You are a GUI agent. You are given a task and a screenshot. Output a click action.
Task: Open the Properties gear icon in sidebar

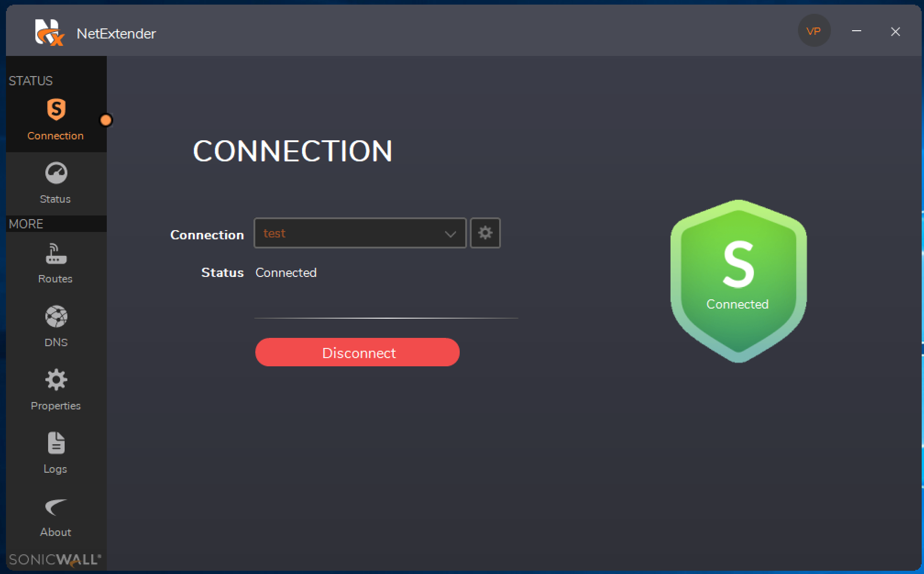coord(56,380)
